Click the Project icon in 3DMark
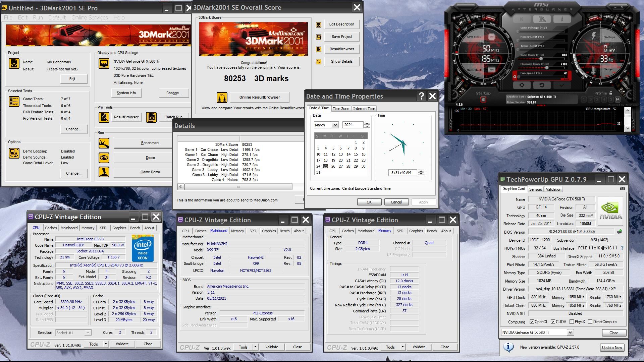Viewport: 644px width, 362px height. click(x=14, y=63)
